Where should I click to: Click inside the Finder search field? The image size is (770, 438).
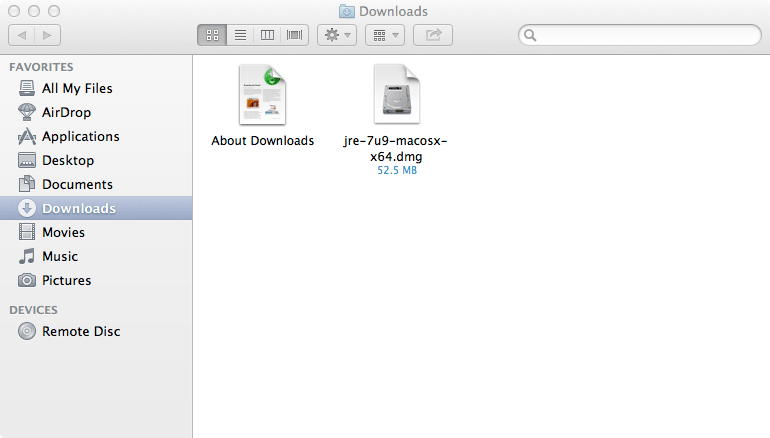pyautogui.click(x=645, y=35)
